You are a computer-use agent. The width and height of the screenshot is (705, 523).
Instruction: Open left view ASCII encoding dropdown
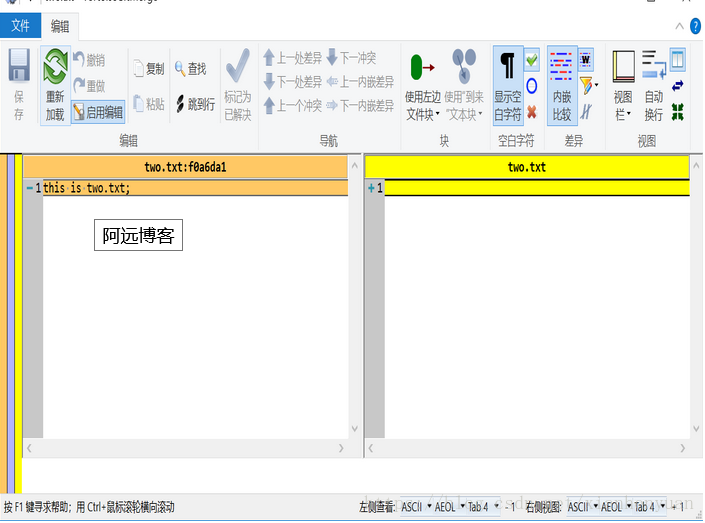pos(416,507)
